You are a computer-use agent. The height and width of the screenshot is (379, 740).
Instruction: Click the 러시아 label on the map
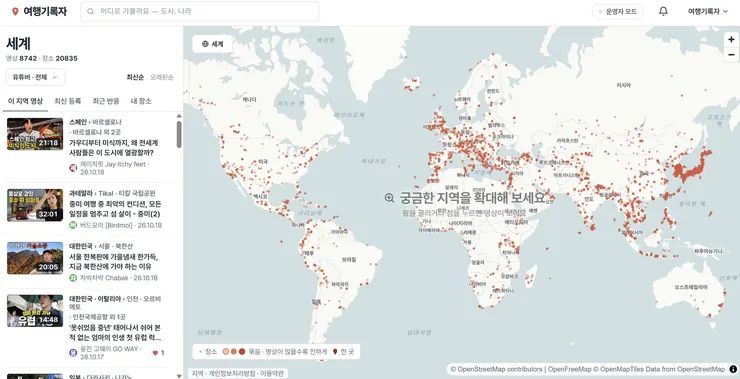[624, 85]
